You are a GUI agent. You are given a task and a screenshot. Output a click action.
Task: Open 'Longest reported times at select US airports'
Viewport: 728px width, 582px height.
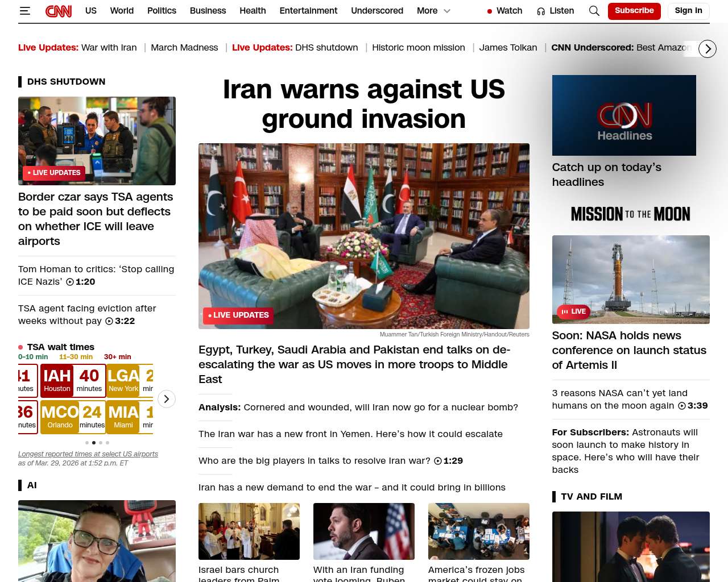coord(88,454)
